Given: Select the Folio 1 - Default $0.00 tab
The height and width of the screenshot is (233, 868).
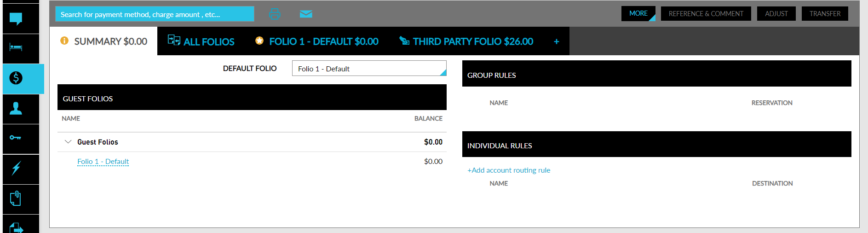Looking at the screenshot, I should (x=317, y=41).
